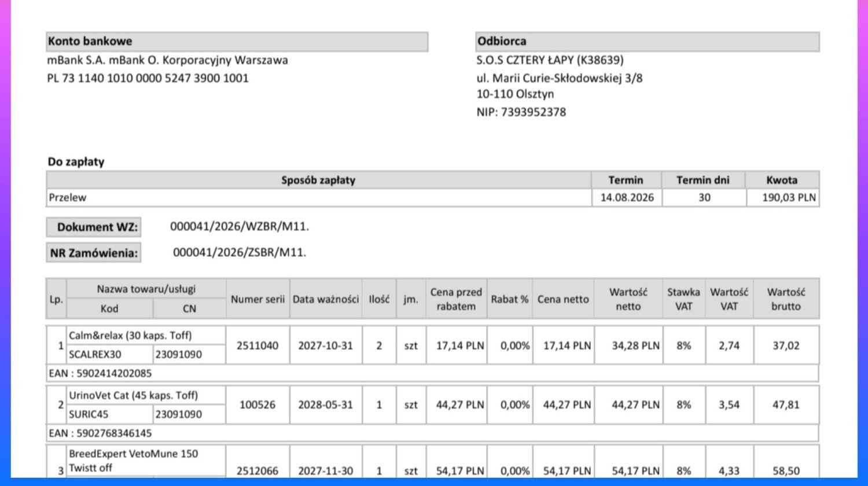Click the 'Nazwa towaru/usługi' column header

coord(146,289)
